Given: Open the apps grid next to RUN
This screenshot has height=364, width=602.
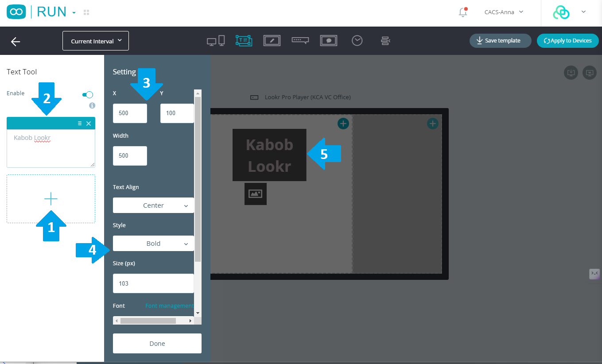Looking at the screenshot, I should tap(86, 12).
